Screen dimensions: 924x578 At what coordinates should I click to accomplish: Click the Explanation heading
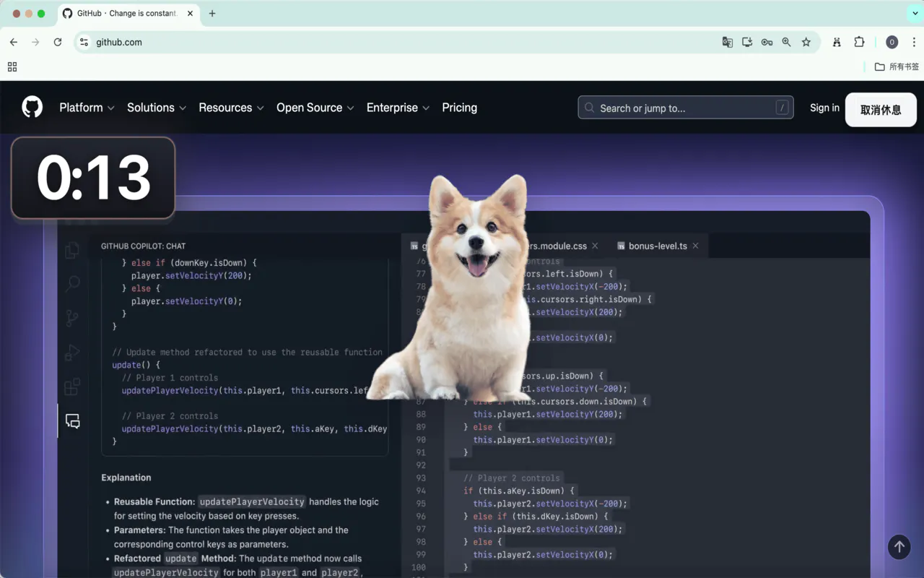click(x=126, y=478)
